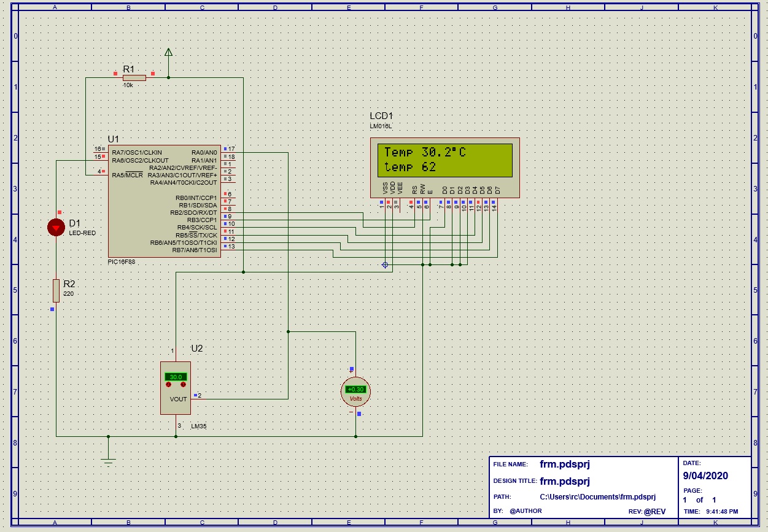The image size is (768, 532).
Task: Click the power terminal arrow above R1
Action: [x=168, y=53]
